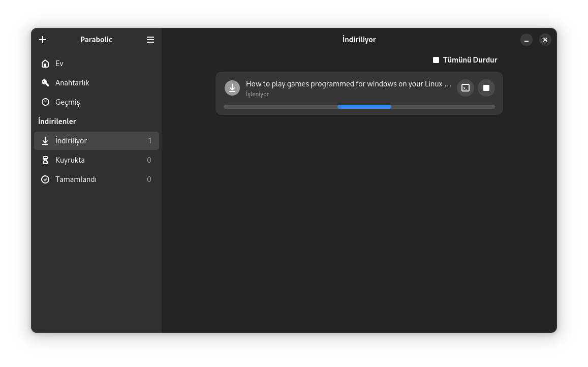Viewport: 588px width, 367px height.
Task: Click the plus icon to add download
Action: tap(43, 40)
